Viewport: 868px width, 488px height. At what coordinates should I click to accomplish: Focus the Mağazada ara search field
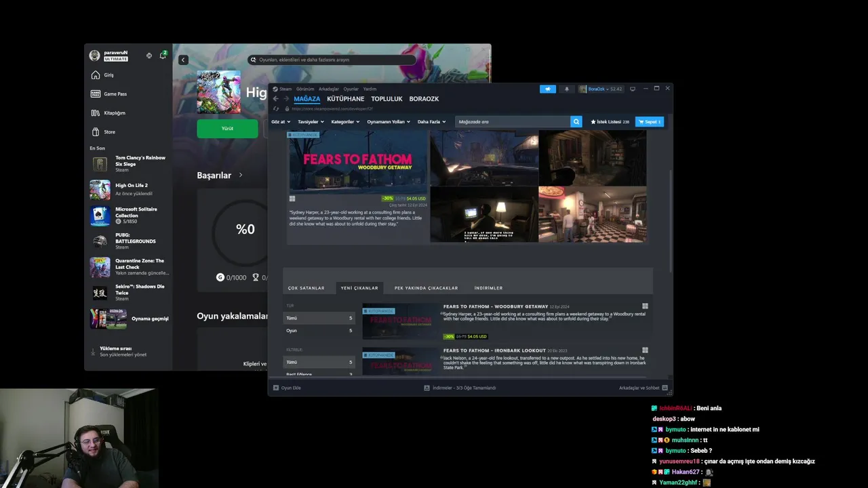pyautogui.click(x=513, y=122)
